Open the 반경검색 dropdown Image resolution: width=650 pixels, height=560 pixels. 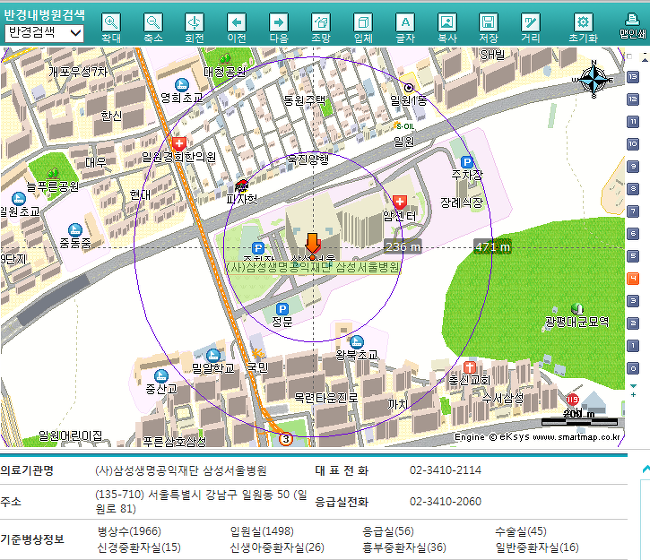(x=44, y=33)
